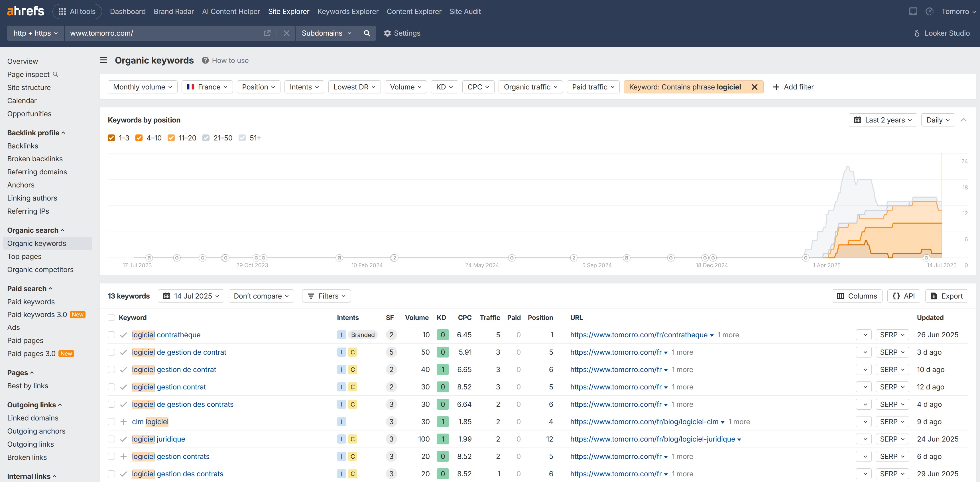Open the France country dropdown
This screenshot has width=980, height=482.
pos(207,87)
